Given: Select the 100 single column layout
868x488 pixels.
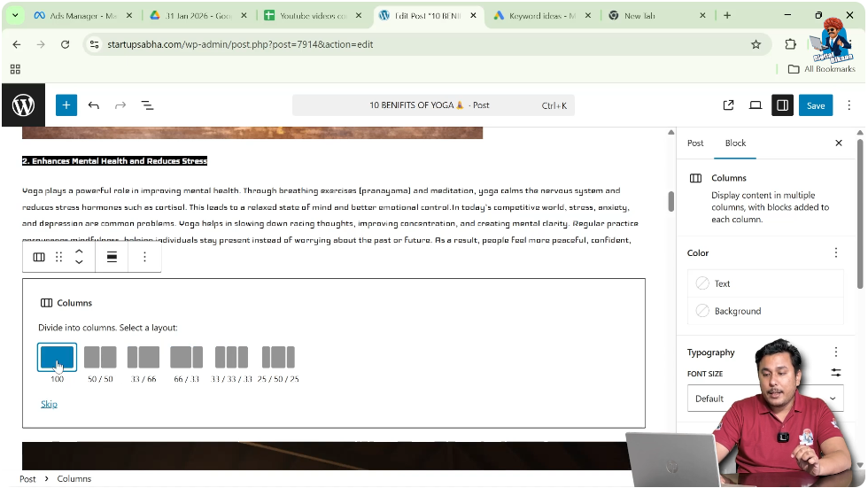Looking at the screenshot, I should (x=57, y=358).
